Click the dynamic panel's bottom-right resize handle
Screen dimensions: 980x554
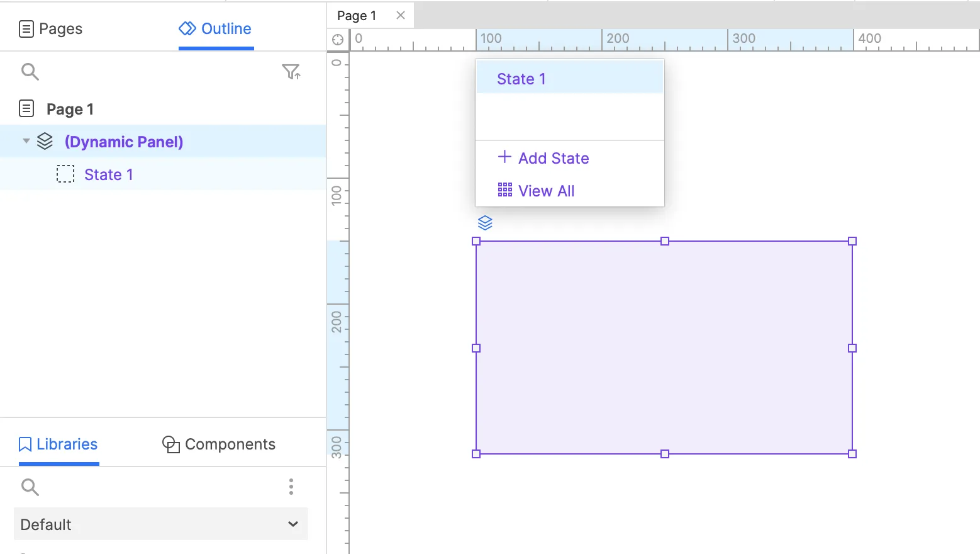click(852, 454)
